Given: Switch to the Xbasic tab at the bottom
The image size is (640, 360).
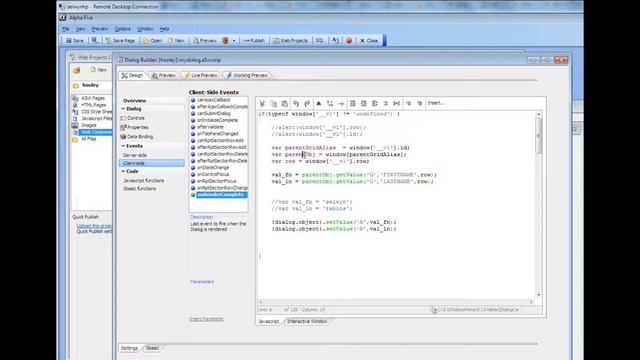Looking at the screenshot, I should coord(152,348).
